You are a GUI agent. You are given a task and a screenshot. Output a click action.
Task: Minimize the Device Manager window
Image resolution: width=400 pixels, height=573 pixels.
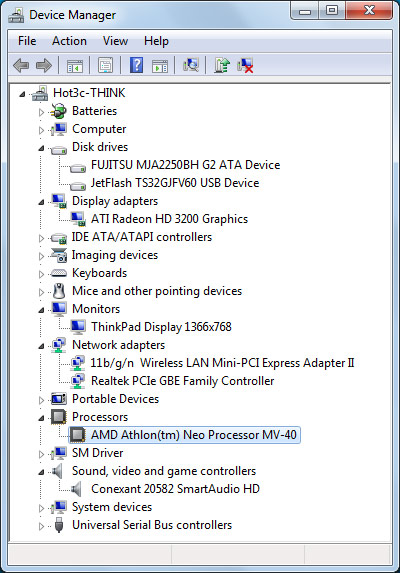tap(305, 11)
